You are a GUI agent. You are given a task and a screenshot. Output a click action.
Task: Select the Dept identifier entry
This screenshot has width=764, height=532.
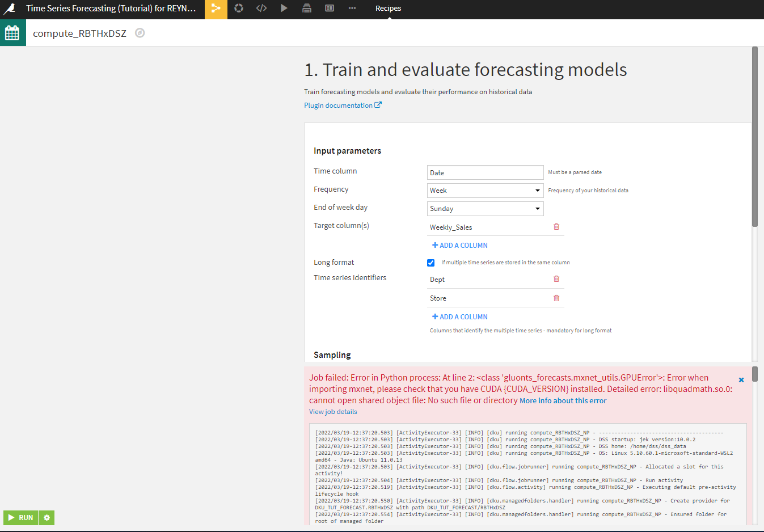pos(437,280)
